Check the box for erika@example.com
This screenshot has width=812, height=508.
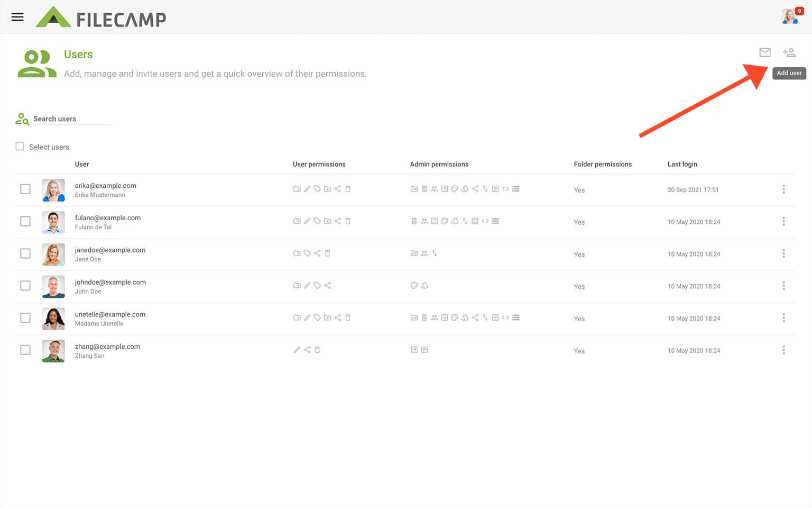coord(25,189)
